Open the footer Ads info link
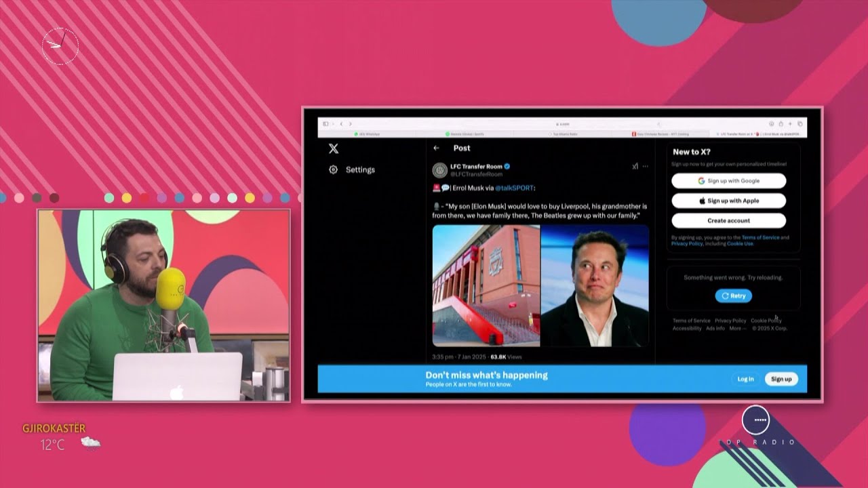The width and height of the screenshot is (868, 488). [715, 328]
